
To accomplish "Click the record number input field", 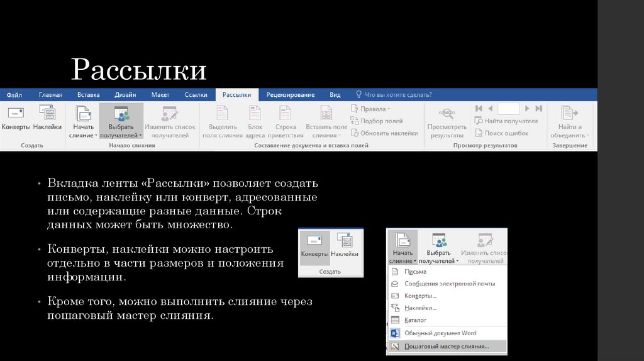I will [x=508, y=108].
